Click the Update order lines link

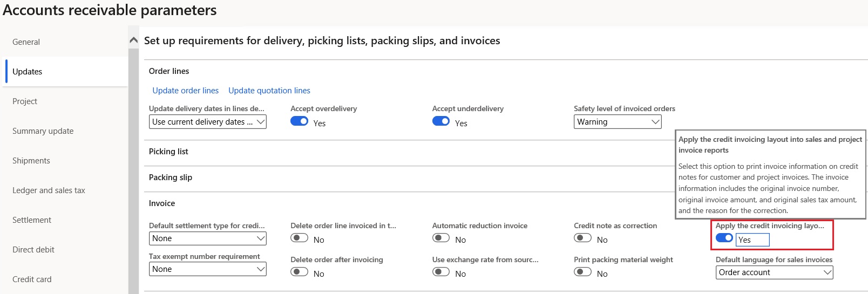coord(186,91)
